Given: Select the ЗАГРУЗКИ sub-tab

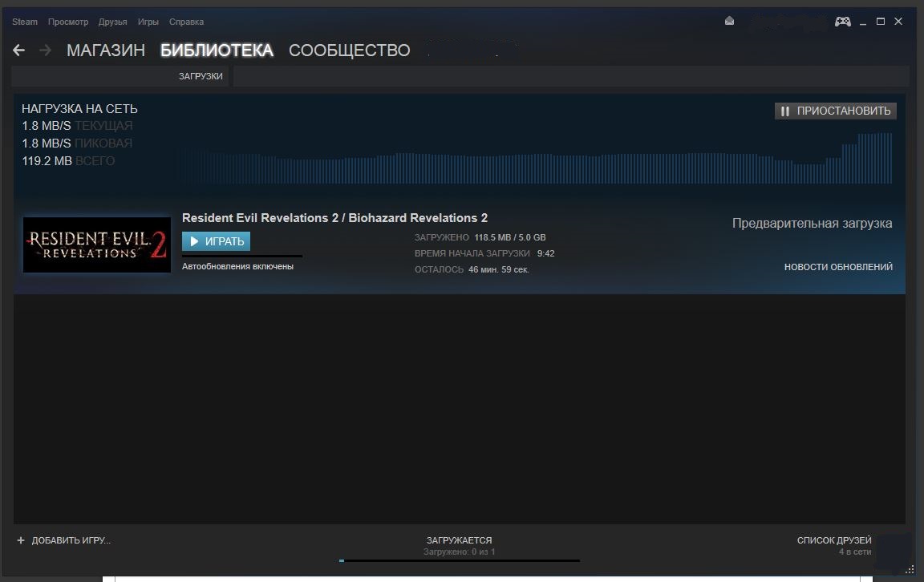Looking at the screenshot, I should (201, 76).
